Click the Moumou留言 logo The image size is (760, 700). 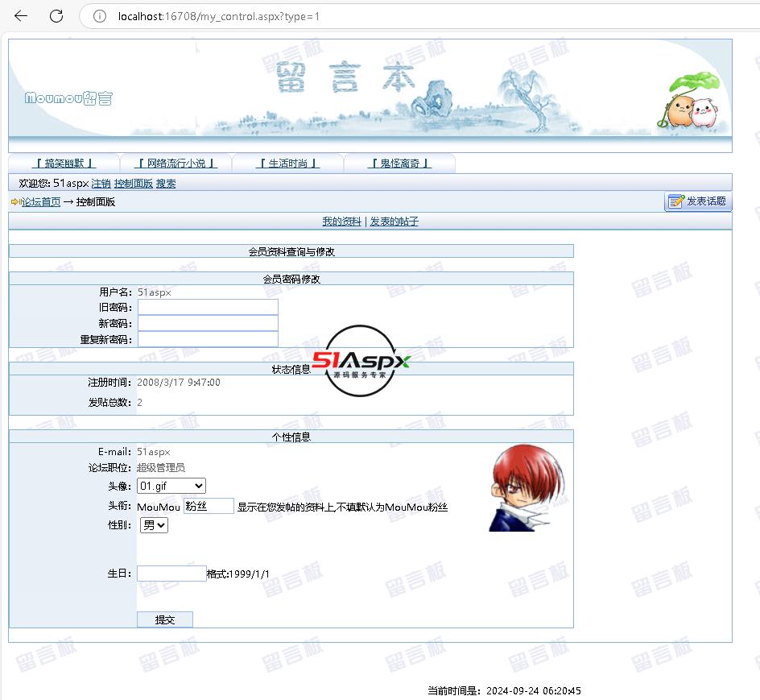click(68, 98)
